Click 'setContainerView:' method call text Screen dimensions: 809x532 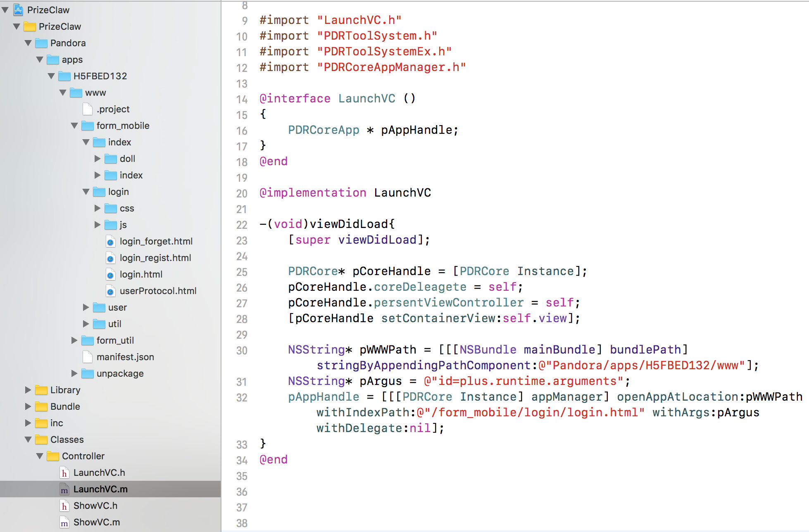pyautogui.click(x=441, y=318)
